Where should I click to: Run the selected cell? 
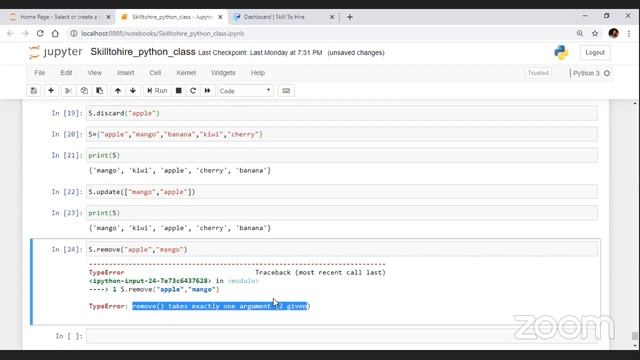click(157, 91)
